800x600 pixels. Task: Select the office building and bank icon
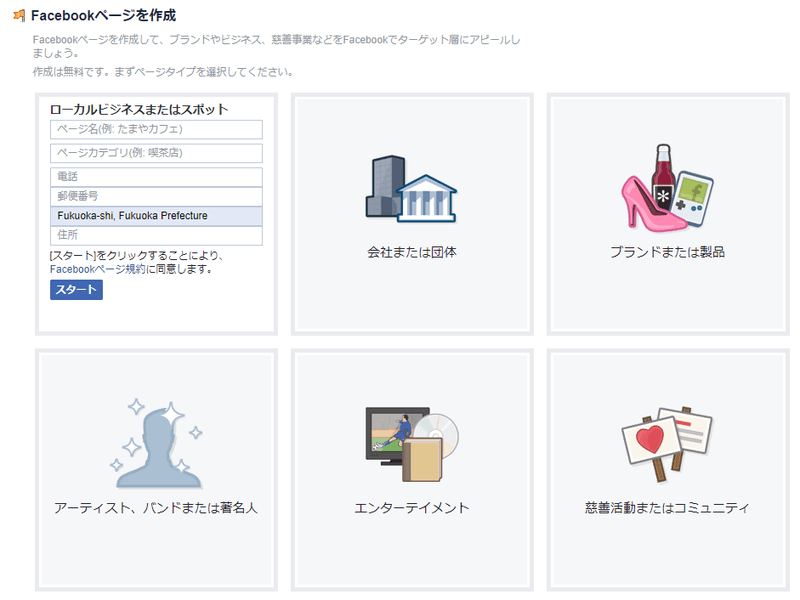[411, 188]
